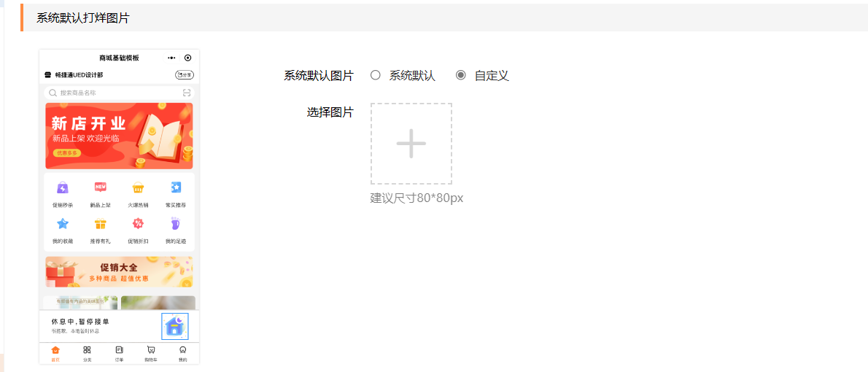Open the 我的收藏 star icon
Screen dimensions: 868x372
63,224
